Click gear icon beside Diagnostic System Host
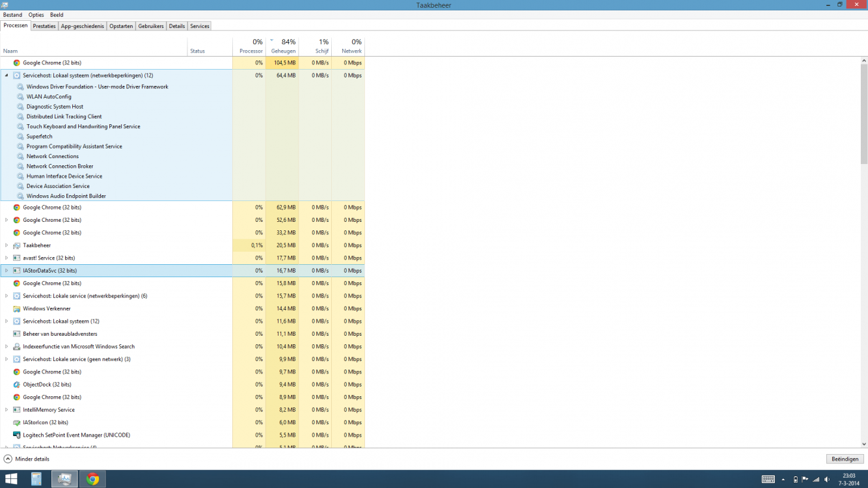Image resolution: width=868 pixels, height=488 pixels. [21, 107]
